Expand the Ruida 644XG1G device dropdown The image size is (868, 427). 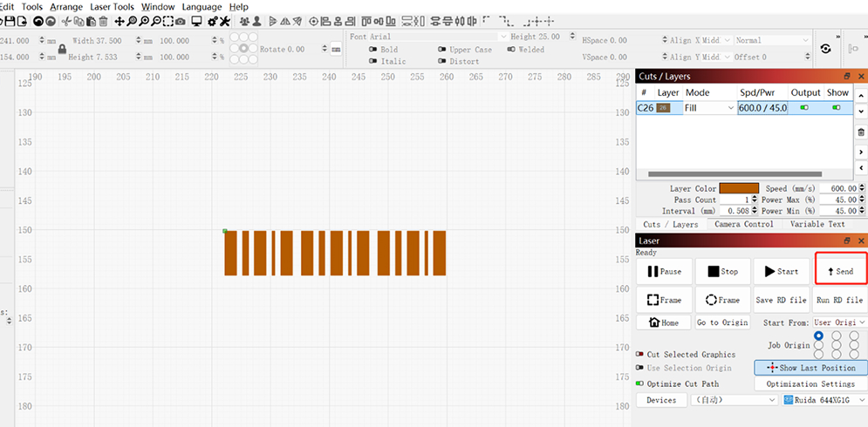pos(824,400)
